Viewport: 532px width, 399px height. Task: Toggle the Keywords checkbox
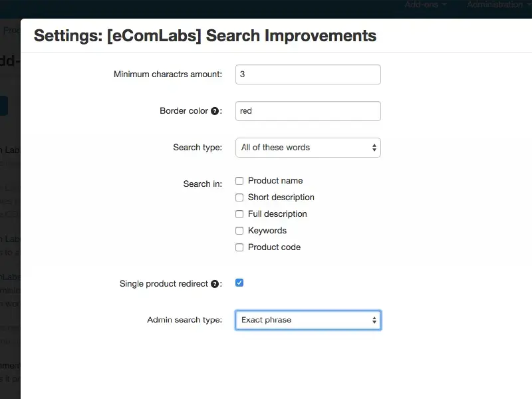pyautogui.click(x=239, y=231)
